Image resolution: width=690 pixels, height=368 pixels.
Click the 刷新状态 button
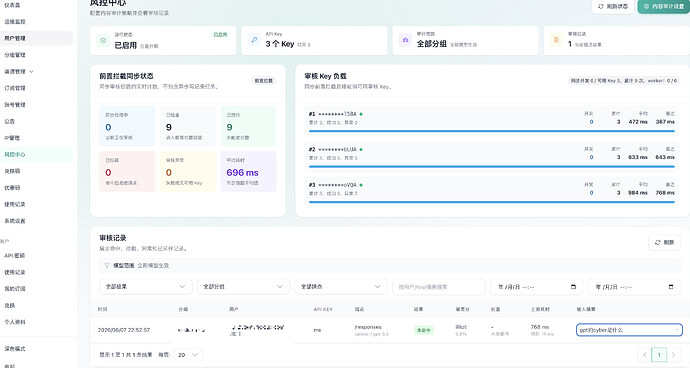coord(613,7)
